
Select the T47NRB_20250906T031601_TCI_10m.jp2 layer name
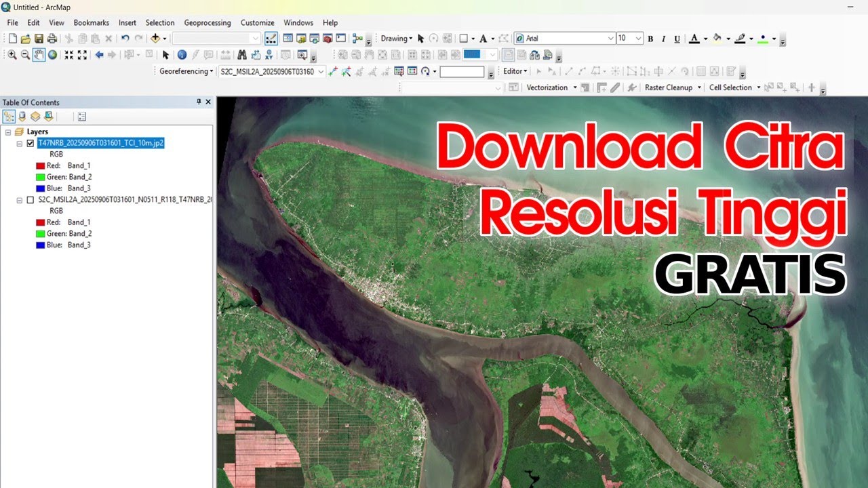[x=101, y=143]
